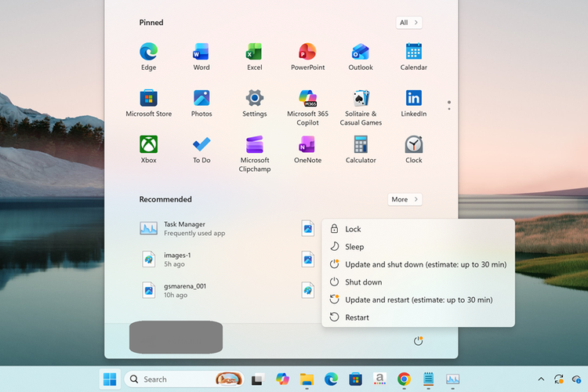Show hidden tray icons chevron
The image size is (588, 392).
click(x=541, y=379)
